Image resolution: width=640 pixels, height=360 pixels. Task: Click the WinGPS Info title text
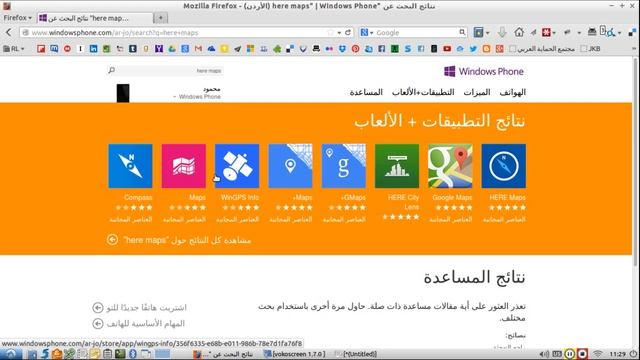pos(240,198)
